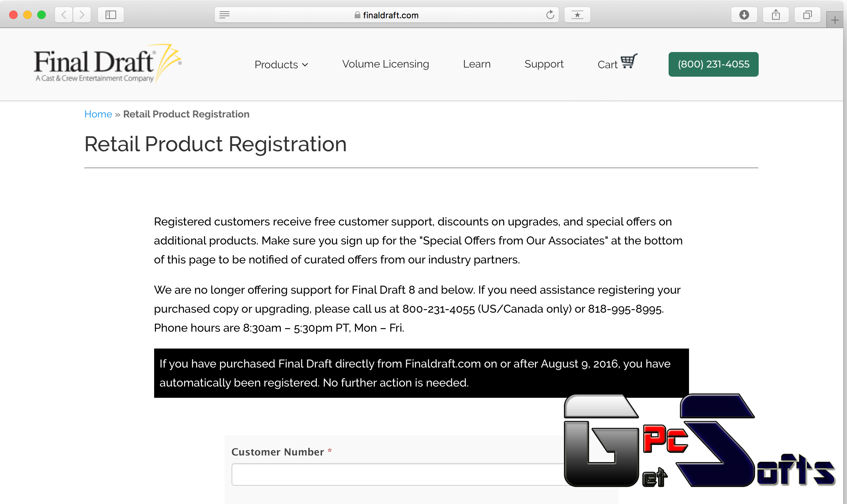Add a new tab with the plus button
The width and height of the screenshot is (847, 504).
click(835, 20)
